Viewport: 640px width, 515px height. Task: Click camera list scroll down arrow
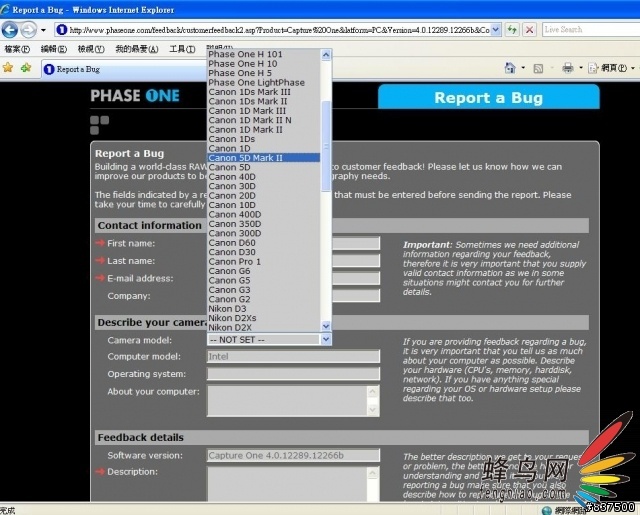click(x=326, y=326)
